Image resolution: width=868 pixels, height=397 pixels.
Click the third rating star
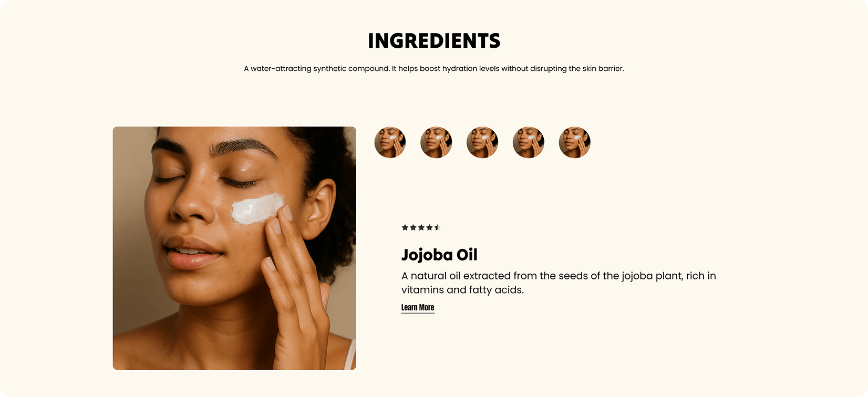[421, 227]
